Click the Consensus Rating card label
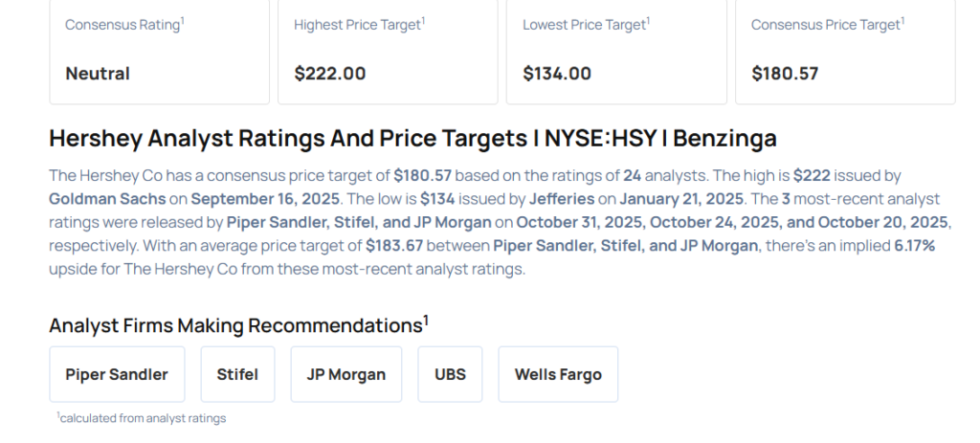This screenshot has width=980, height=443. [122, 25]
